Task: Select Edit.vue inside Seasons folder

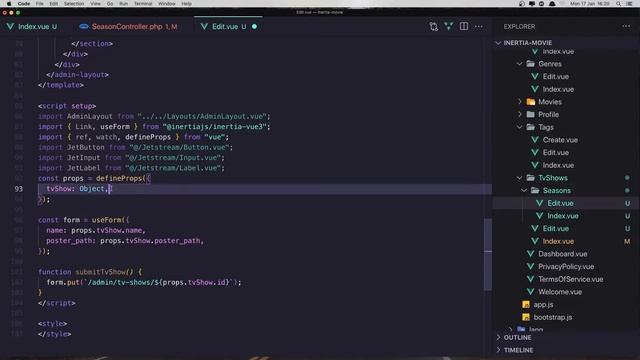Action: [x=560, y=203]
